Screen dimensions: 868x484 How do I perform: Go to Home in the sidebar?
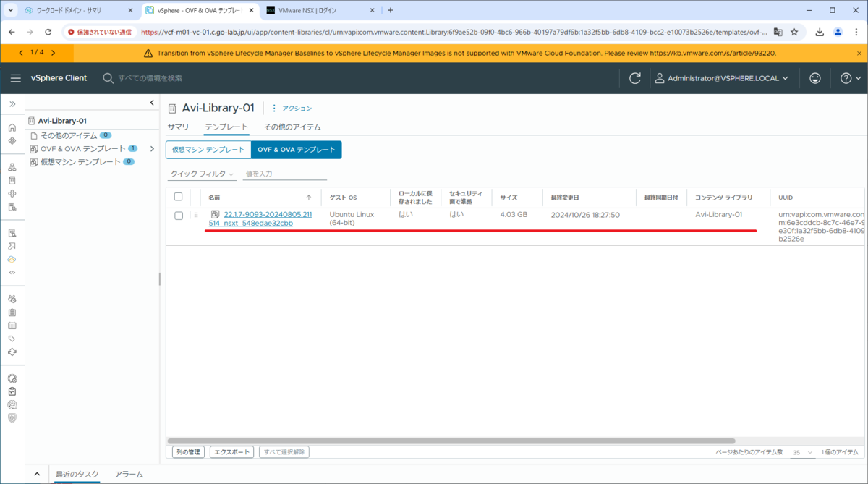click(x=12, y=127)
